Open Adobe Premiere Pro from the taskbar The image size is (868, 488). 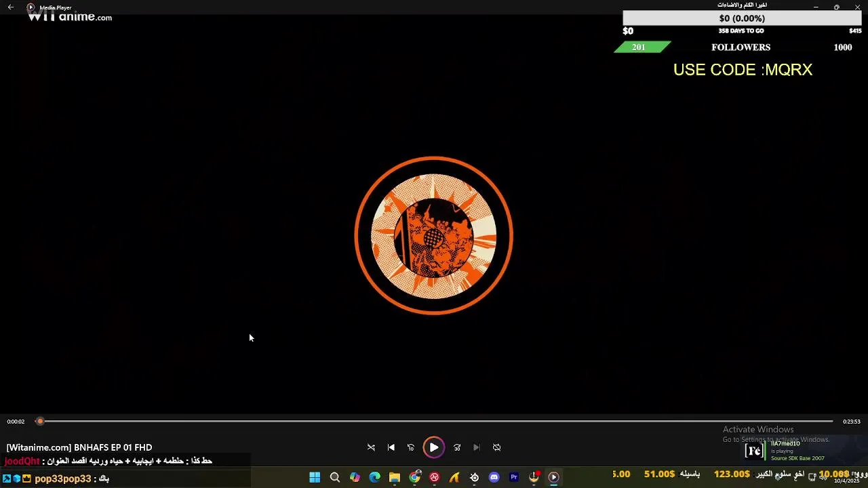(x=514, y=477)
